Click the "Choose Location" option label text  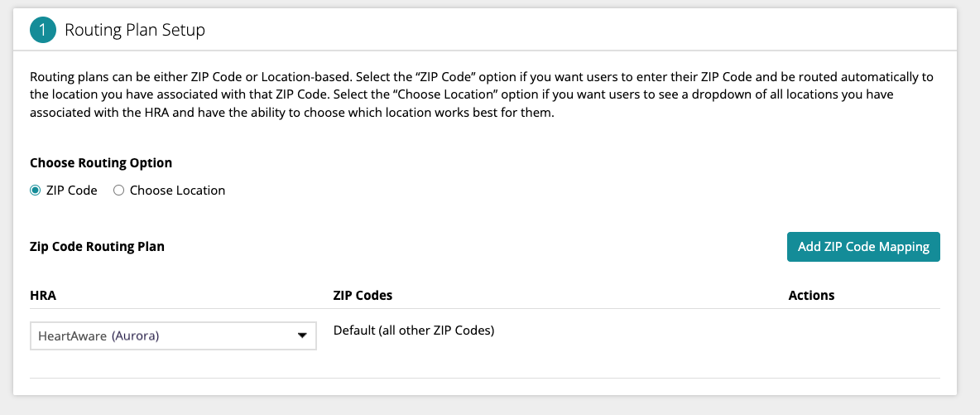(x=177, y=191)
